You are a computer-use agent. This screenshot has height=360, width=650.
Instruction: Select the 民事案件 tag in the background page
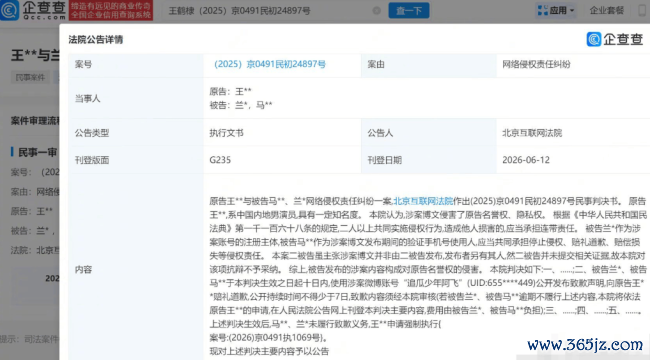pos(30,77)
